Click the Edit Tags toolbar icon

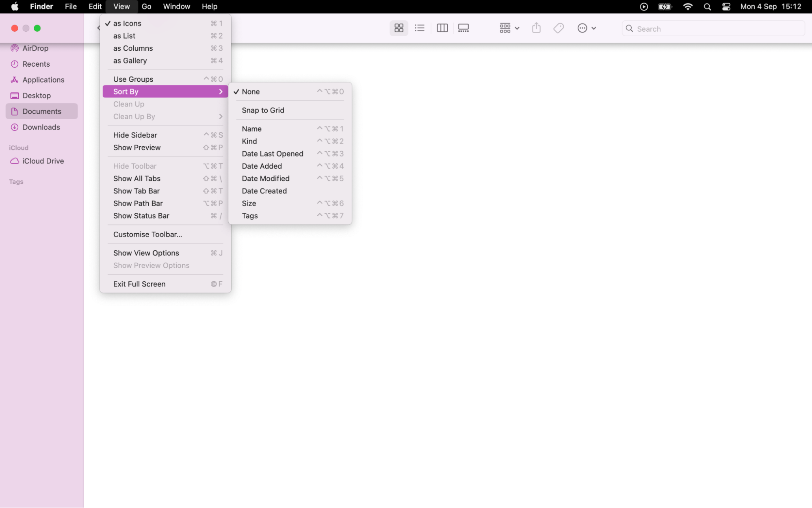(559, 28)
